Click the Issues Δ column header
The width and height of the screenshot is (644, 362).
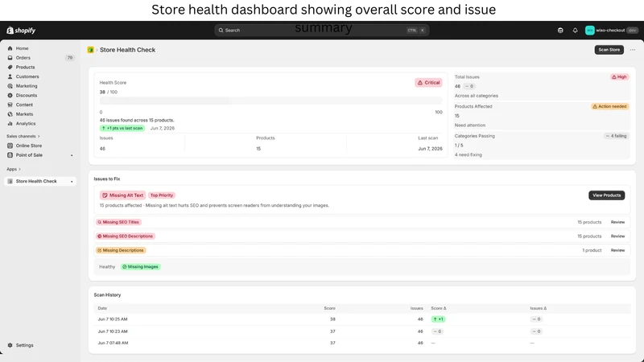pos(538,308)
